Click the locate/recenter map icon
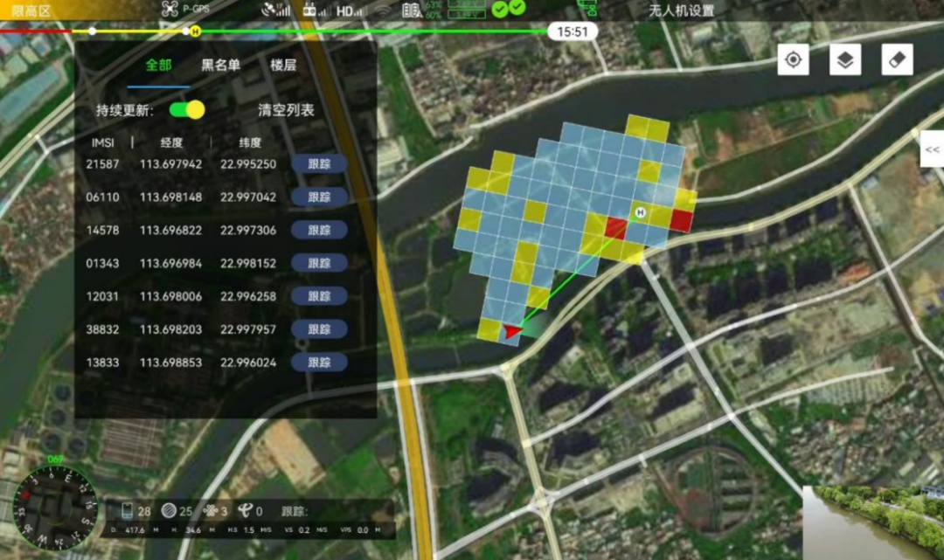 point(793,60)
